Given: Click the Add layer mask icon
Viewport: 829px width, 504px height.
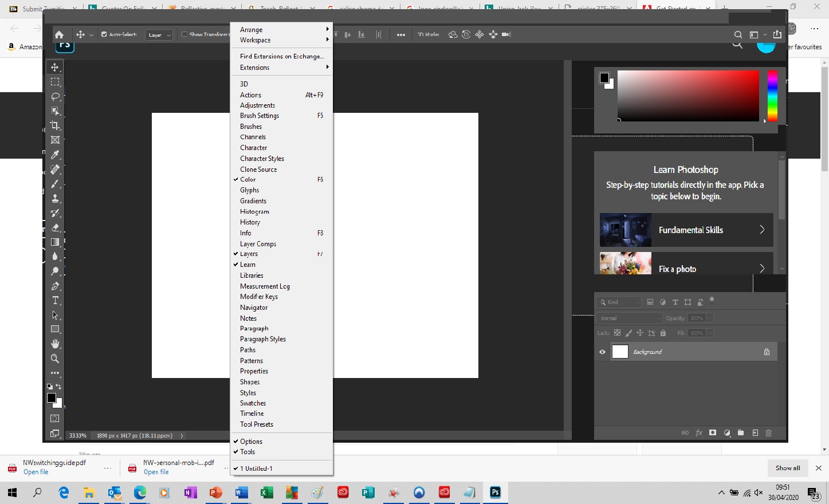Looking at the screenshot, I should (x=712, y=434).
